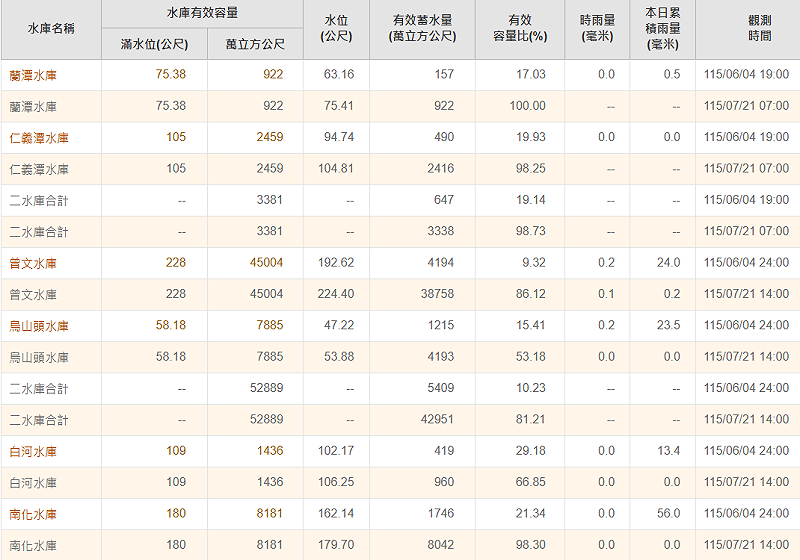Screen dimensions: 800x560
Task: Select water level value 102.17
Action: coord(336,451)
